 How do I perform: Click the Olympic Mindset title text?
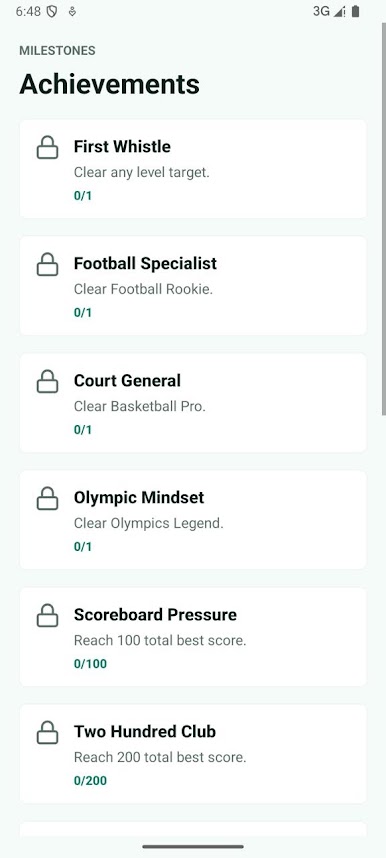pyautogui.click(x=139, y=497)
